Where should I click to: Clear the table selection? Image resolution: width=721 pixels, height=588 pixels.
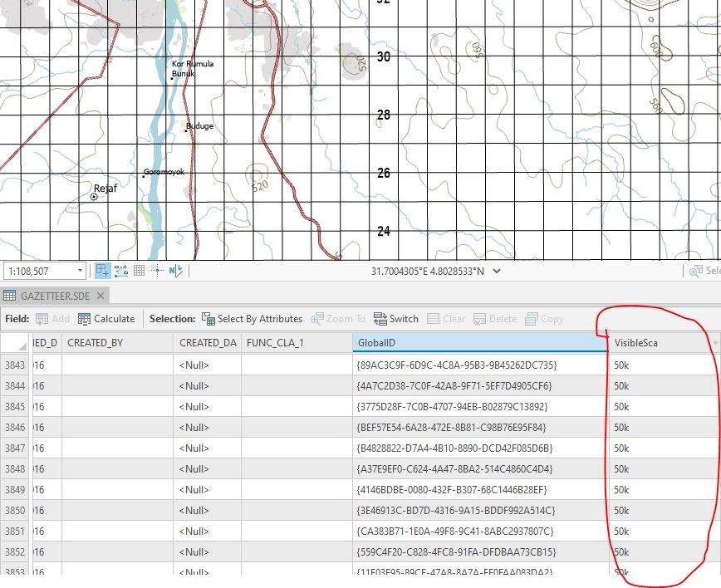[446, 319]
